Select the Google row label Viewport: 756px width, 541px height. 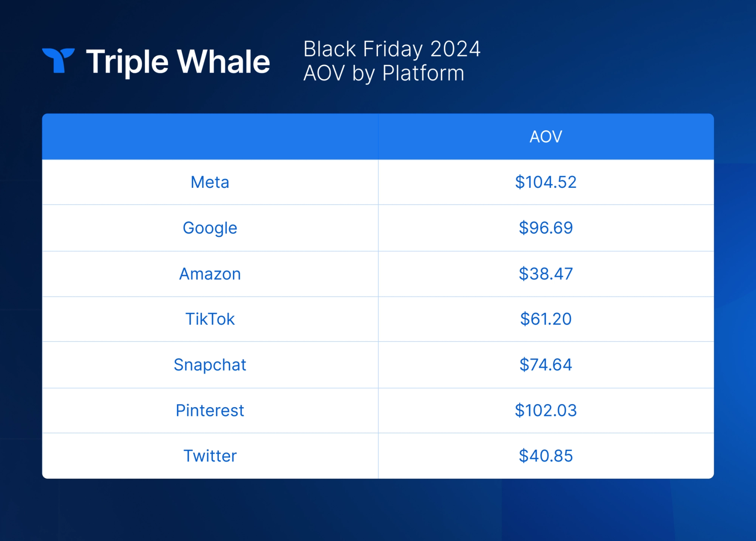[x=210, y=228]
